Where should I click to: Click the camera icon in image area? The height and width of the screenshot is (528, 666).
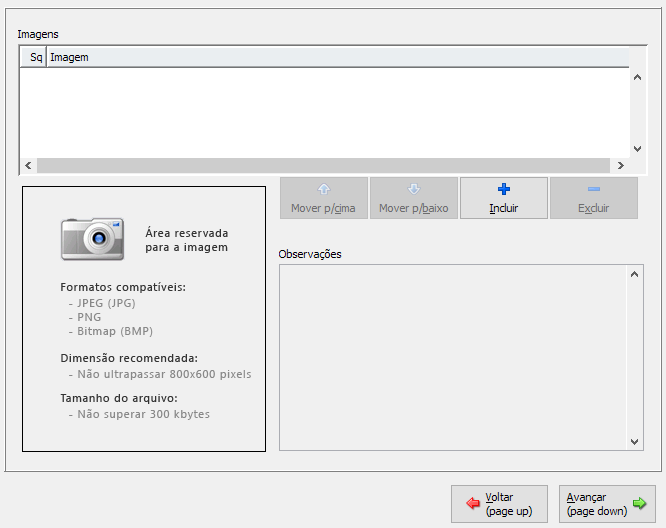(x=93, y=239)
